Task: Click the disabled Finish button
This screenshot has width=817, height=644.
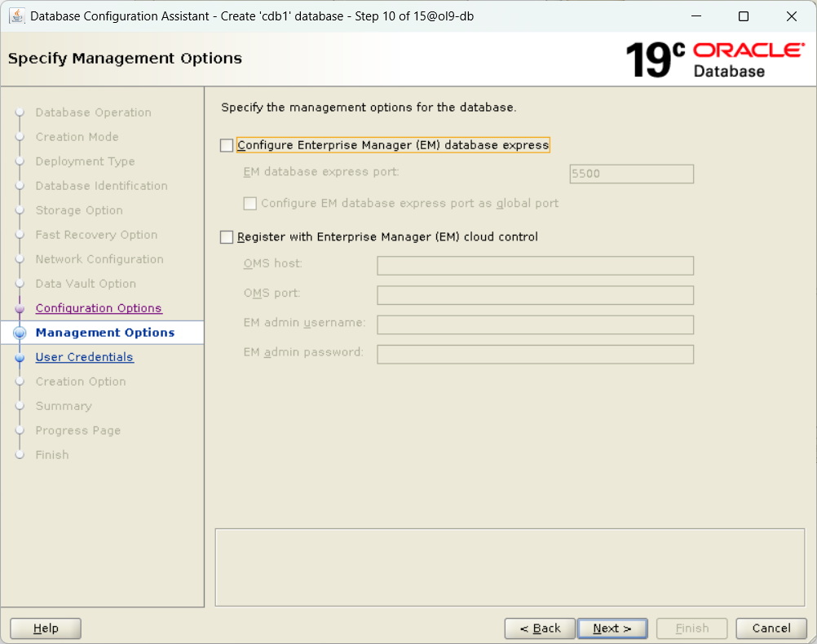Action: (692, 629)
